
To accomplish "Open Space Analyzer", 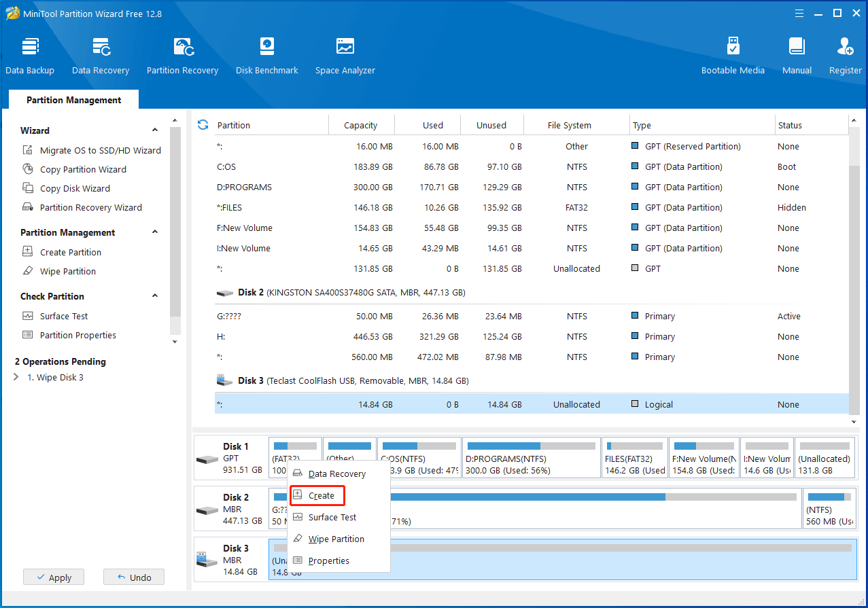I will pyautogui.click(x=345, y=56).
